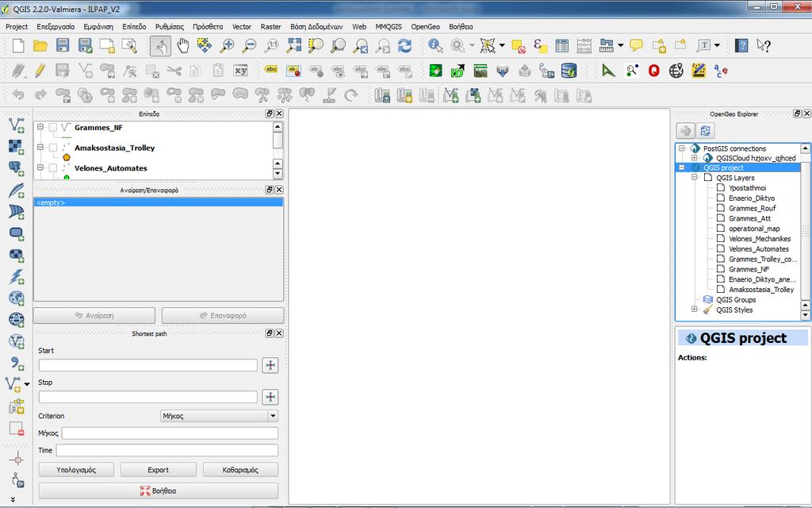Select the QGIS Groups tree item

[x=735, y=299]
